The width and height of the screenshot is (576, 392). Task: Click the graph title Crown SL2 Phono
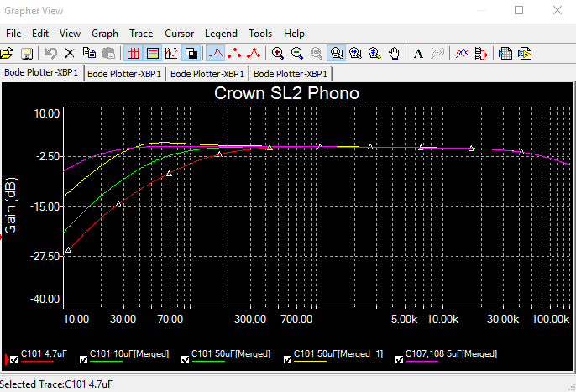point(286,93)
